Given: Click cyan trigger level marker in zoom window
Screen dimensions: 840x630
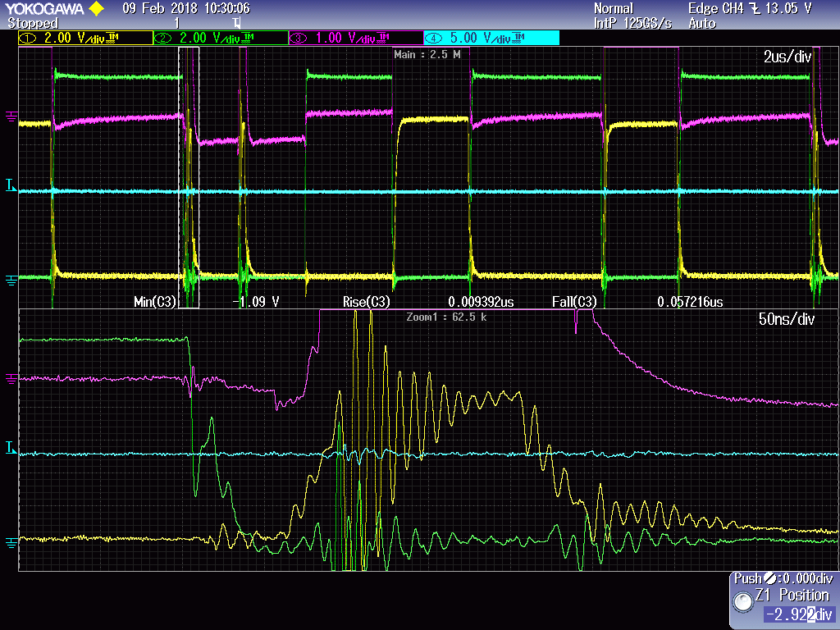Looking at the screenshot, I should pyautogui.click(x=11, y=448).
